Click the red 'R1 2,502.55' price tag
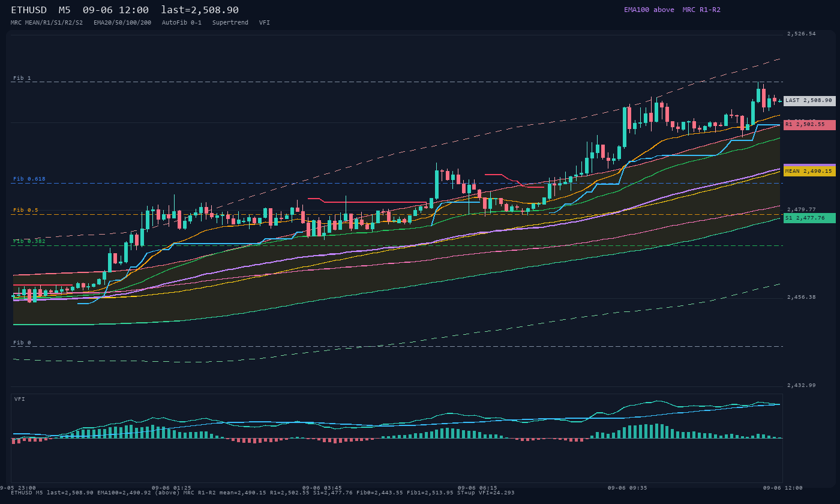Image resolution: width=840 pixels, height=504 pixels. (809, 125)
